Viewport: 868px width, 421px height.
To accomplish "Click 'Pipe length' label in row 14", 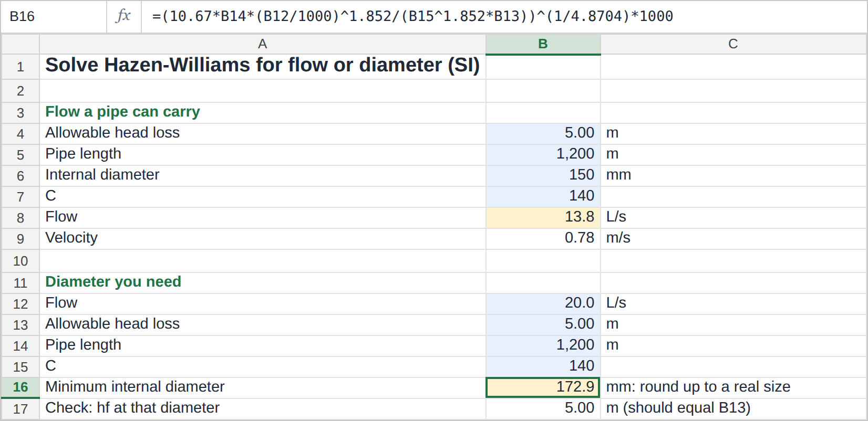I will coord(83,345).
